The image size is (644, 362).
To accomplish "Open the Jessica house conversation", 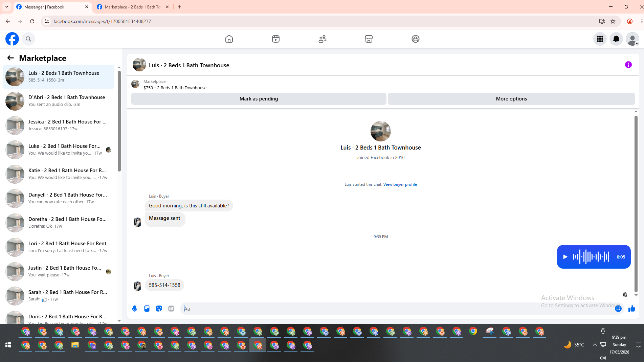I will click(59, 126).
